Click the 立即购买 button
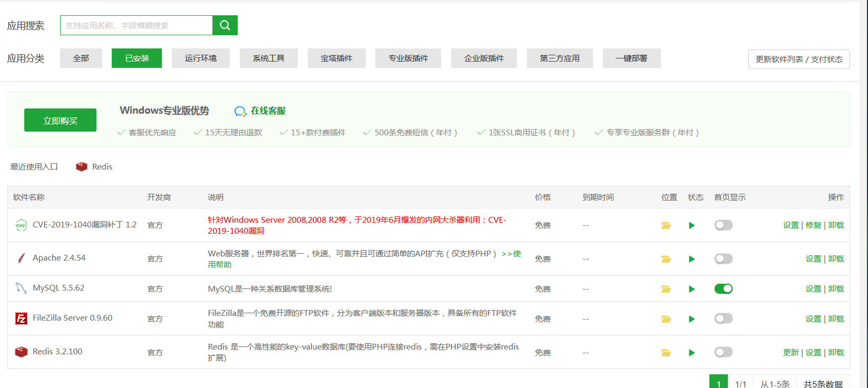The width and height of the screenshot is (868, 388). pyautogui.click(x=60, y=120)
